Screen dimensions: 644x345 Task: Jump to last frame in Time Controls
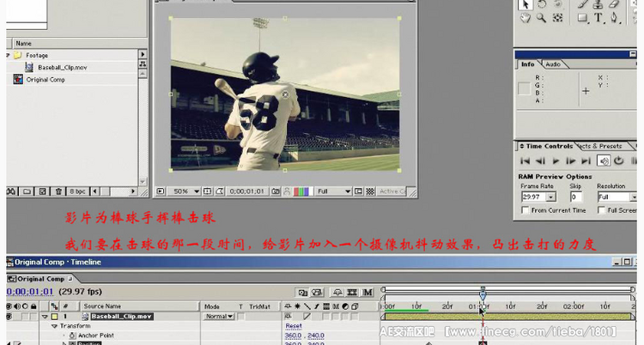click(x=586, y=161)
